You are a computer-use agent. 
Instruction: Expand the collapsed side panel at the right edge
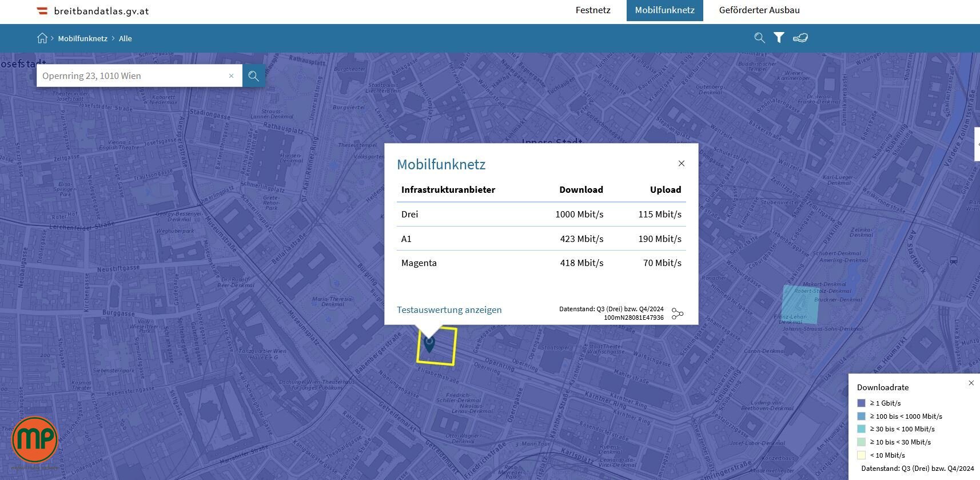(977, 145)
